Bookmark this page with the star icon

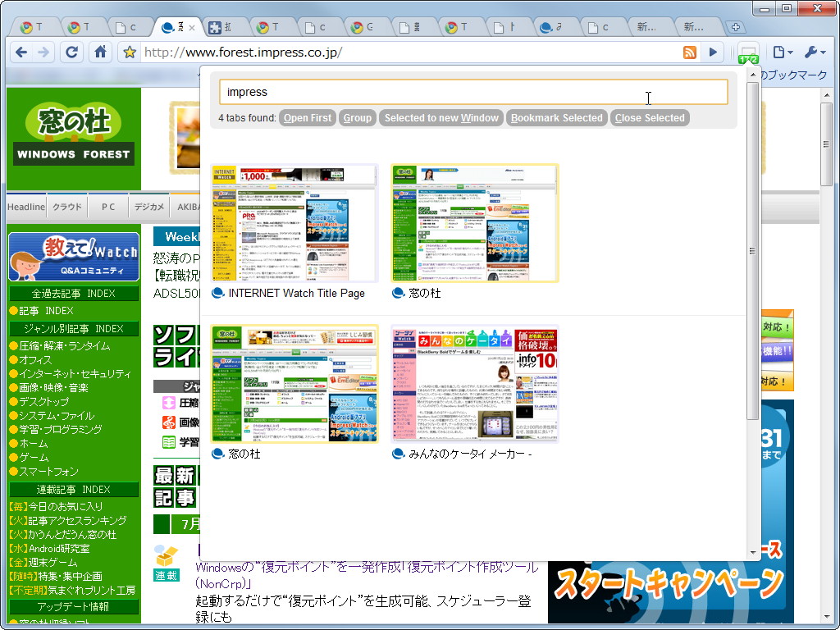point(130,52)
